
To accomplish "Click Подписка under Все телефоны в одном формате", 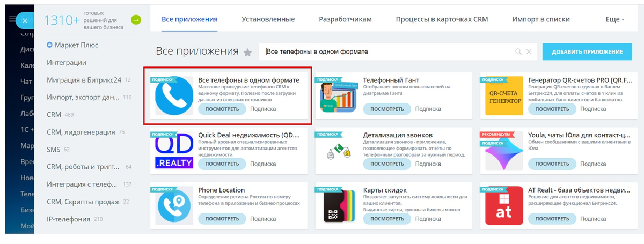I will (263, 109).
